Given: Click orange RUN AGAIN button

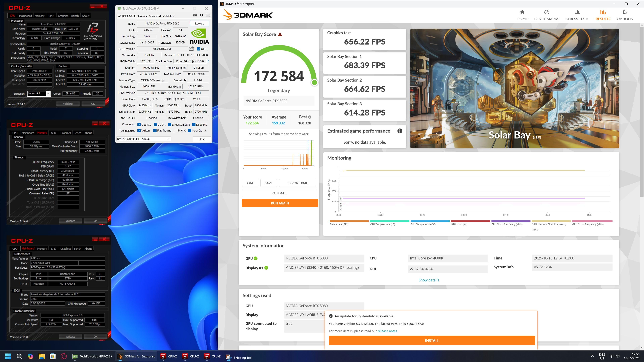Looking at the screenshot, I should pyautogui.click(x=280, y=203).
